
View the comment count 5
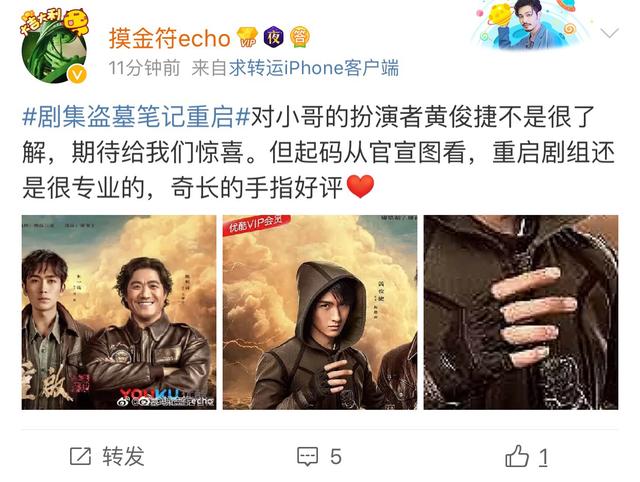point(336,457)
